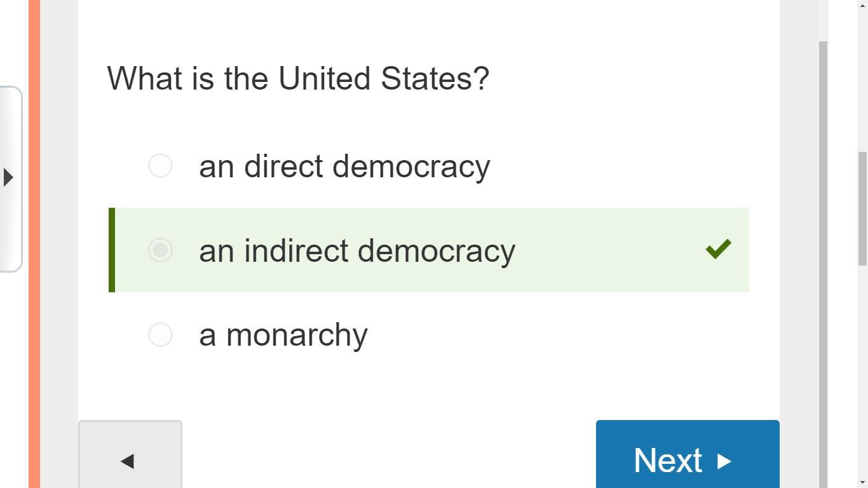
Task: Click the "a monarchy" answer text
Action: pyautogui.click(x=283, y=335)
